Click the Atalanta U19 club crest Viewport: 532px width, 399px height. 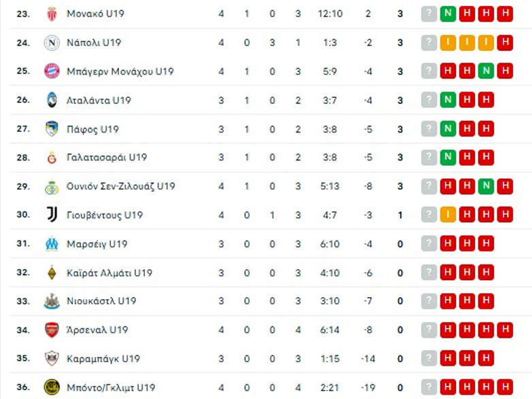coord(52,101)
